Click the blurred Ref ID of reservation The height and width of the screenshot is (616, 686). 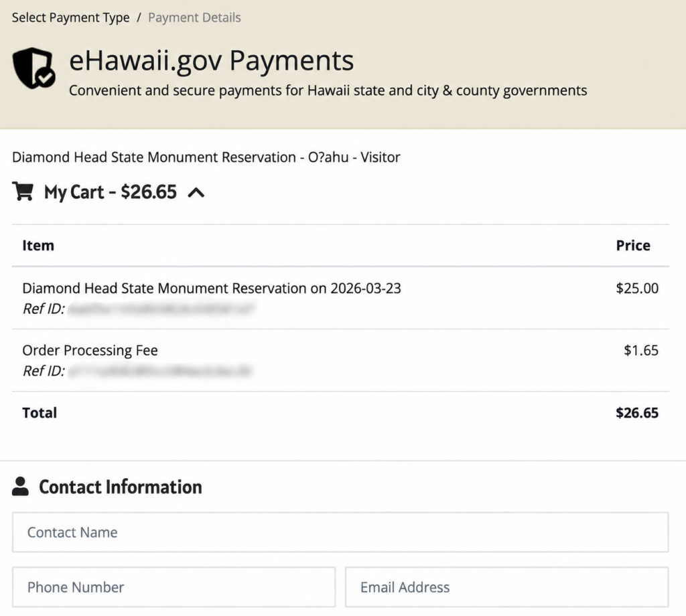161,309
